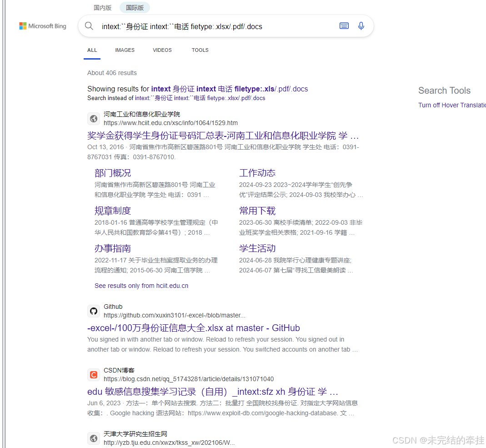Open the hciit.edu.cn result URL
Image resolution: width=486 pixels, height=448 pixels.
pos(171,123)
